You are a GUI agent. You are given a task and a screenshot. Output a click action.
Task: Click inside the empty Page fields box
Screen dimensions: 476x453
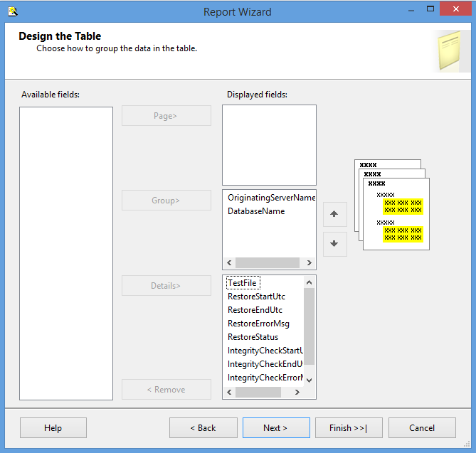(x=269, y=145)
